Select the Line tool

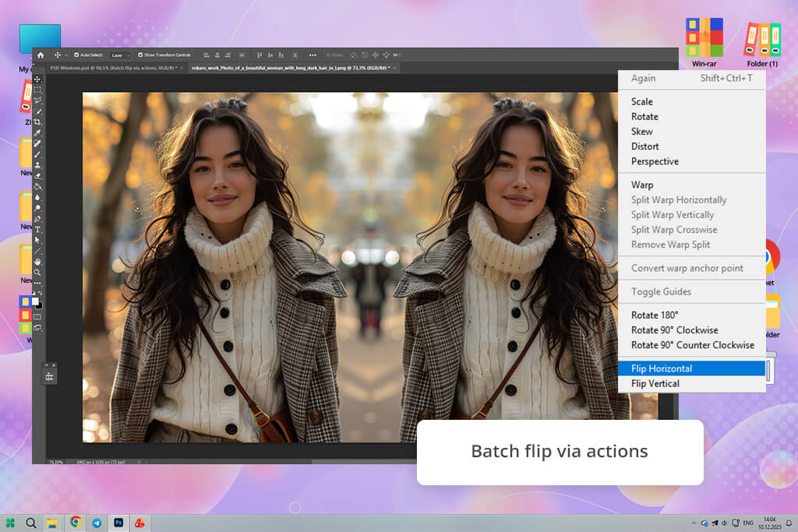pyautogui.click(x=37, y=251)
